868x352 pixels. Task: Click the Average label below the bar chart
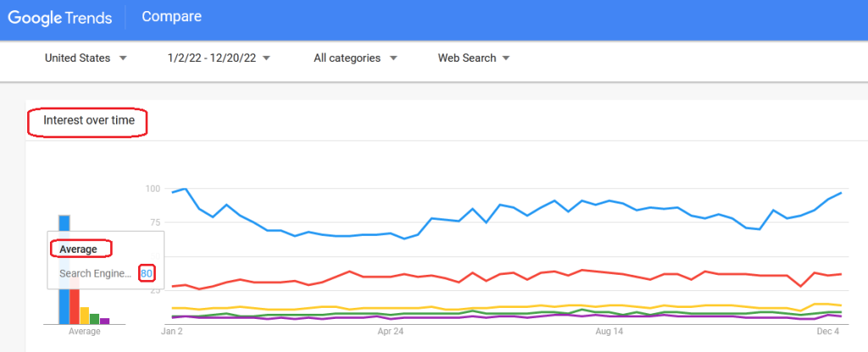coord(84,332)
